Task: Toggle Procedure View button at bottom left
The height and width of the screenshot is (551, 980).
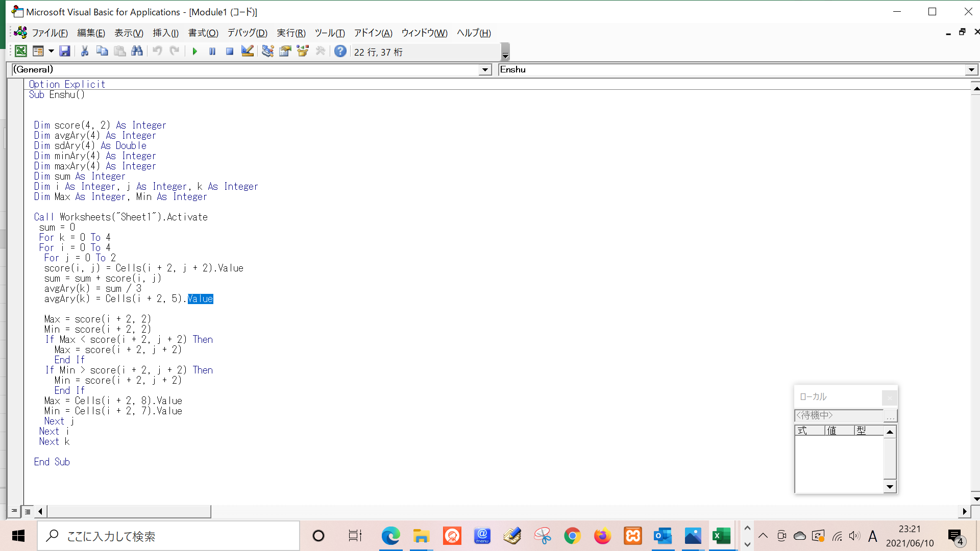Action: coord(14,511)
